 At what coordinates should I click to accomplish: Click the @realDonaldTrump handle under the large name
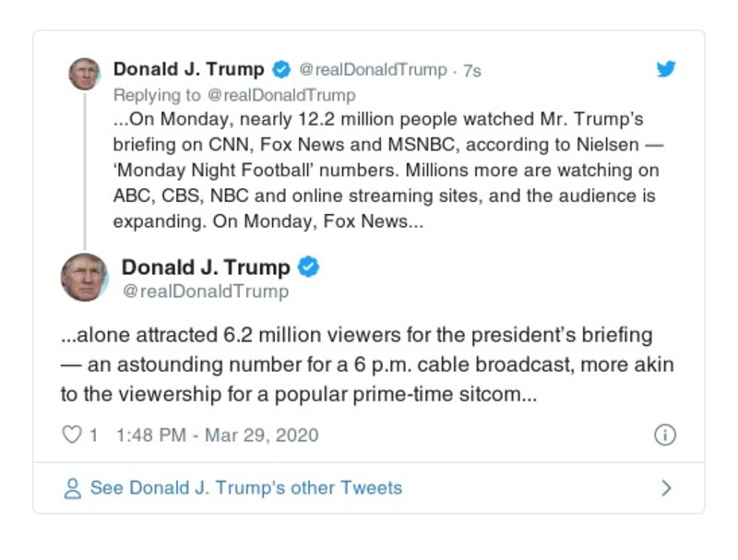pyautogui.click(x=205, y=292)
